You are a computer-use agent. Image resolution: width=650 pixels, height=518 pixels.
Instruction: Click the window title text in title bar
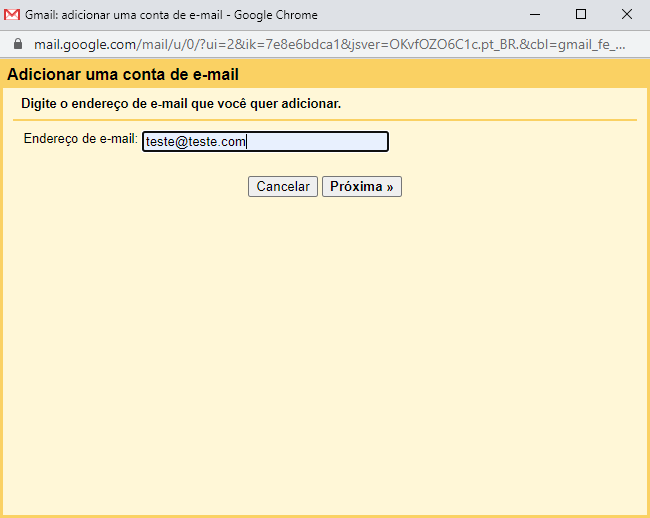170,15
